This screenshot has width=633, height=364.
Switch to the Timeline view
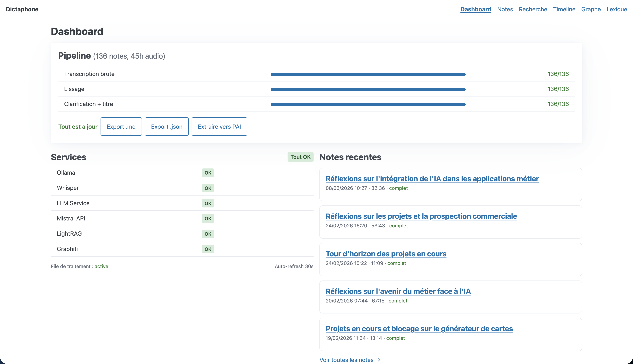[564, 9]
